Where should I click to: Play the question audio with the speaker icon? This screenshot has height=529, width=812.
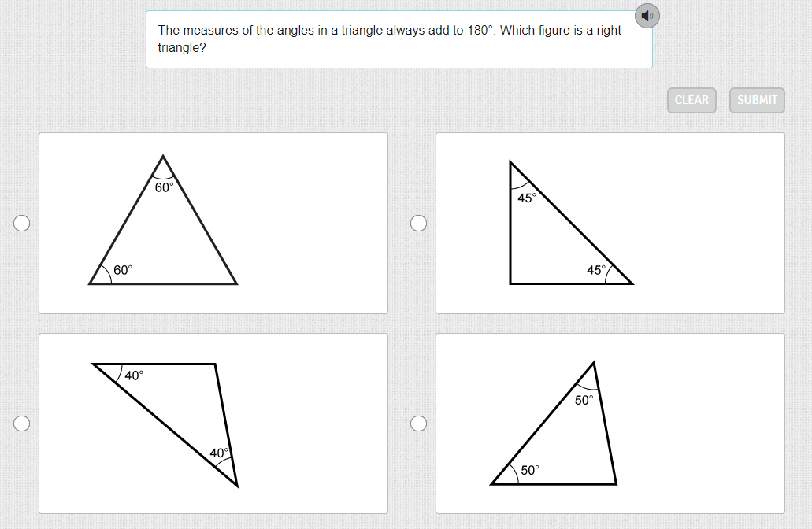647,16
